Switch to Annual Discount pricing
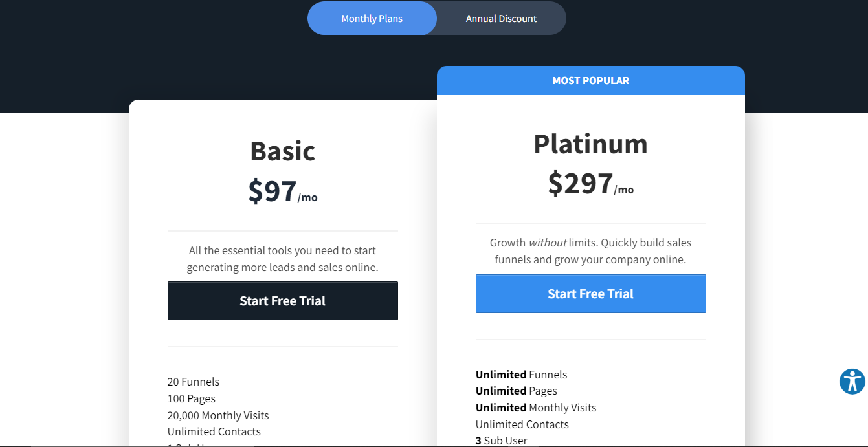Image resolution: width=868 pixels, height=447 pixels. [x=501, y=18]
